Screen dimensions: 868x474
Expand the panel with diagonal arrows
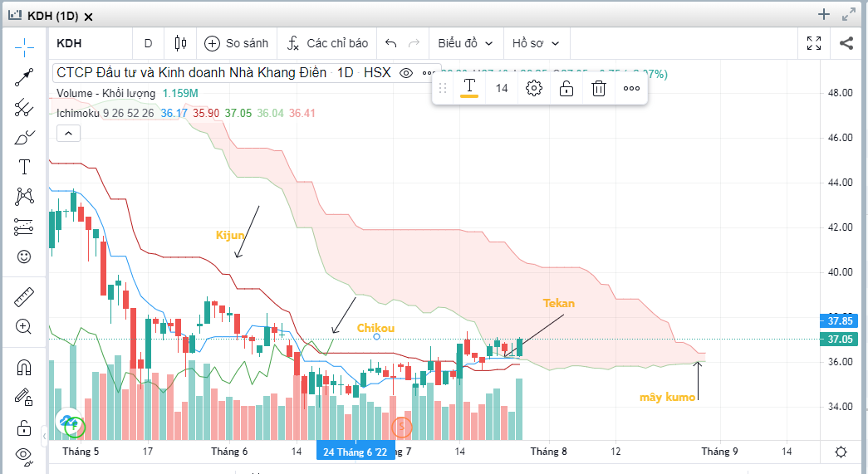click(x=849, y=14)
